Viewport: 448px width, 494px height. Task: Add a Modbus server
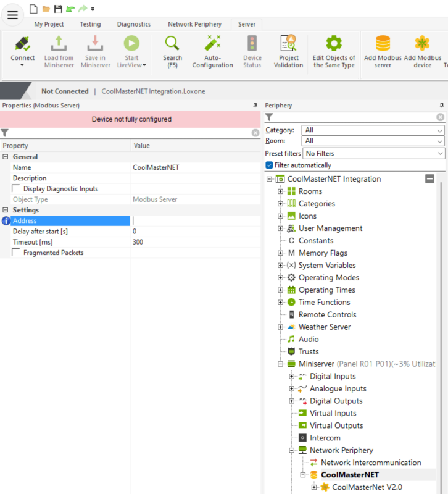click(383, 44)
